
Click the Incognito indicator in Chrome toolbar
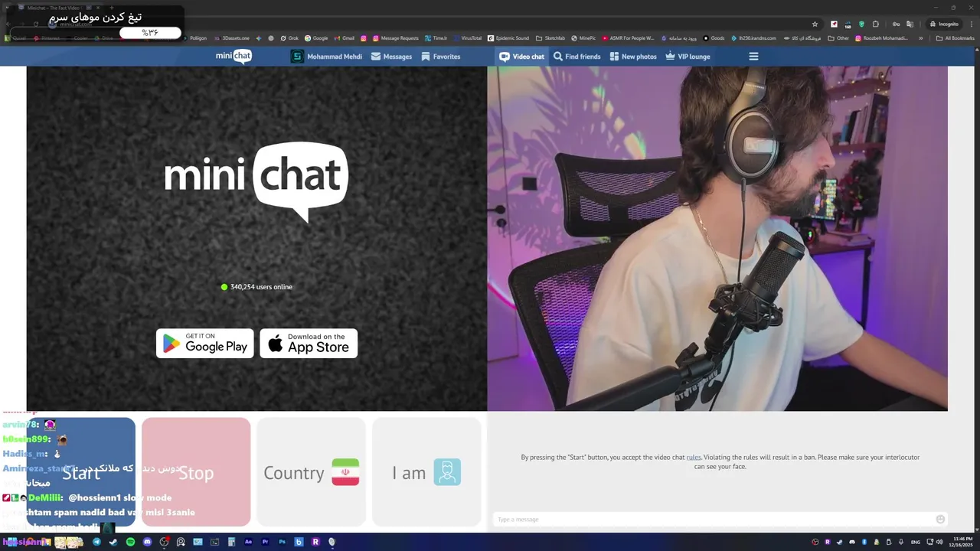coord(943,24)
